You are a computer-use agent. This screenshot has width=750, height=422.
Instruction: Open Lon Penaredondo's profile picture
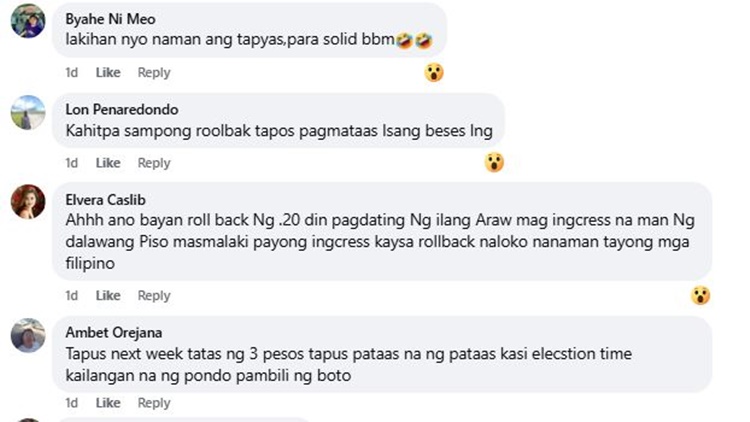click(x=28, y=112)
